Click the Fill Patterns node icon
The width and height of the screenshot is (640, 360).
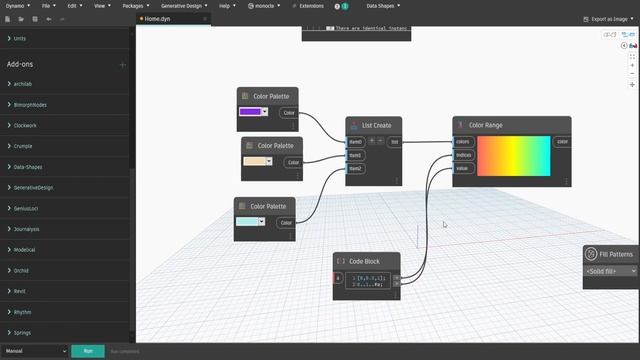click(591, 254)
